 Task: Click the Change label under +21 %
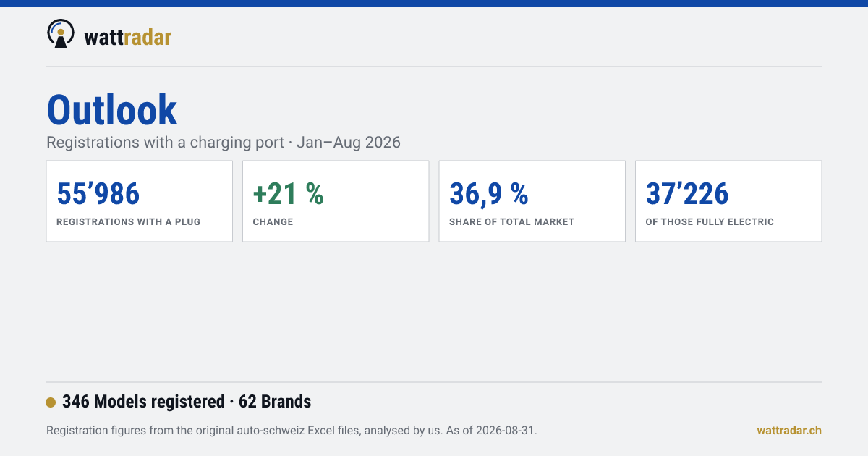click(x=273, y=222)
